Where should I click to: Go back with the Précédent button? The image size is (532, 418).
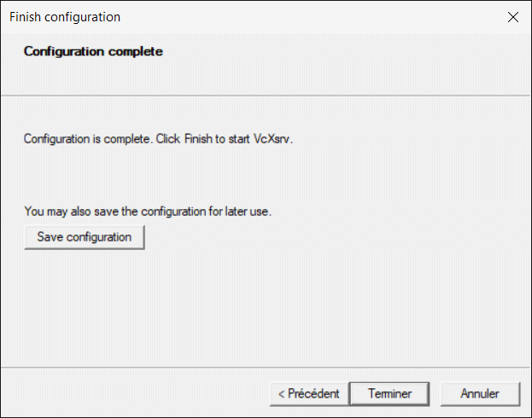click(308, 394)
